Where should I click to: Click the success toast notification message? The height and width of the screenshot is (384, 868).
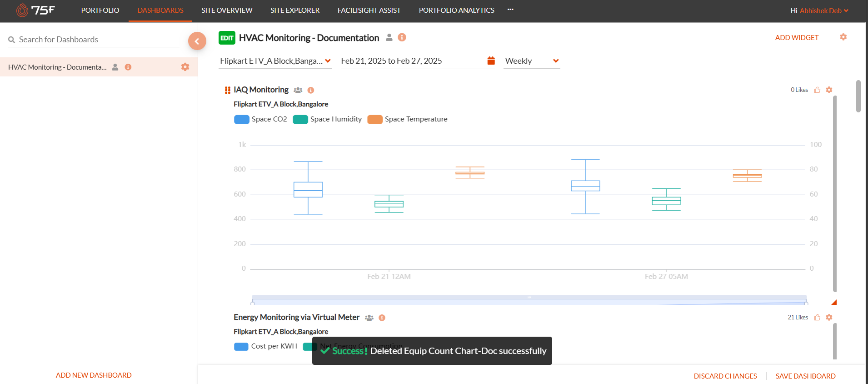click(432, 351)
